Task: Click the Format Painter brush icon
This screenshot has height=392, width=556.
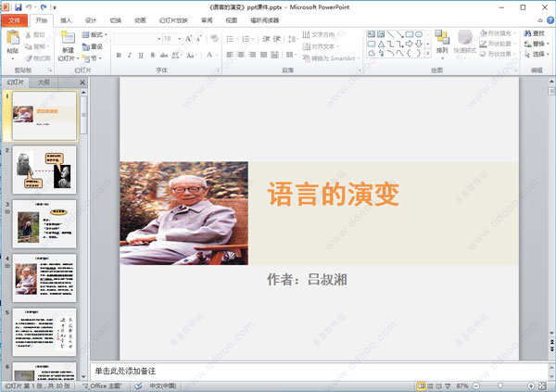Action: pos(29,58)
